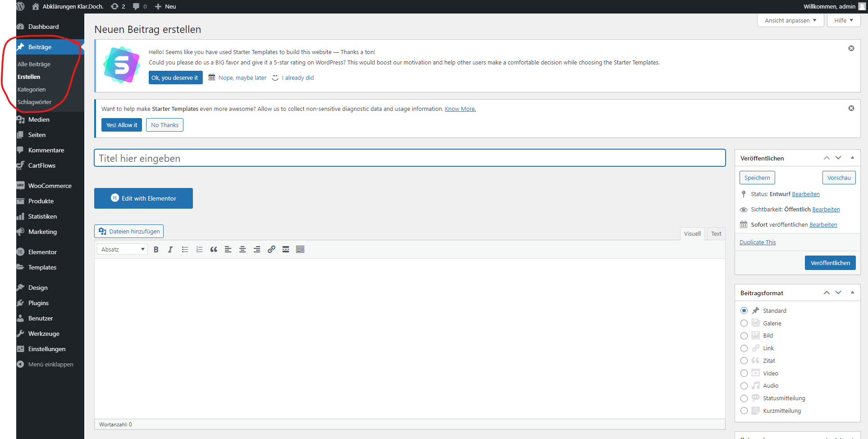The height and width of the screenshot is (439, 868).
Task: Select the Video post format
Action: [744, 373]
